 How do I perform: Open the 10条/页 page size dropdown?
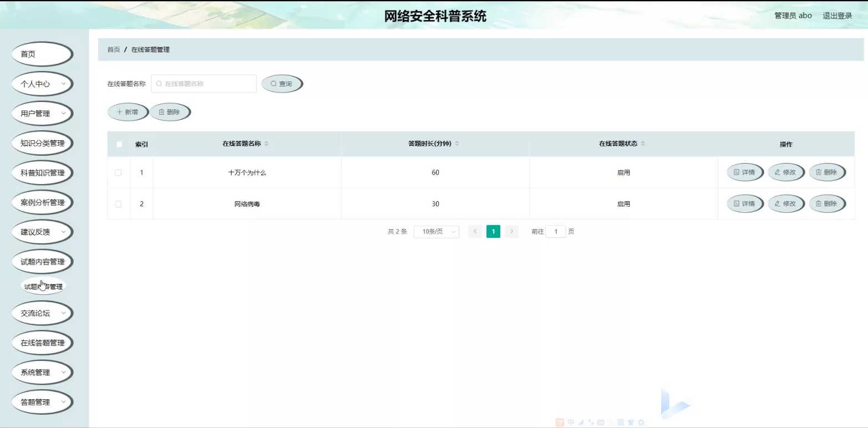click(x=436, y=231)
